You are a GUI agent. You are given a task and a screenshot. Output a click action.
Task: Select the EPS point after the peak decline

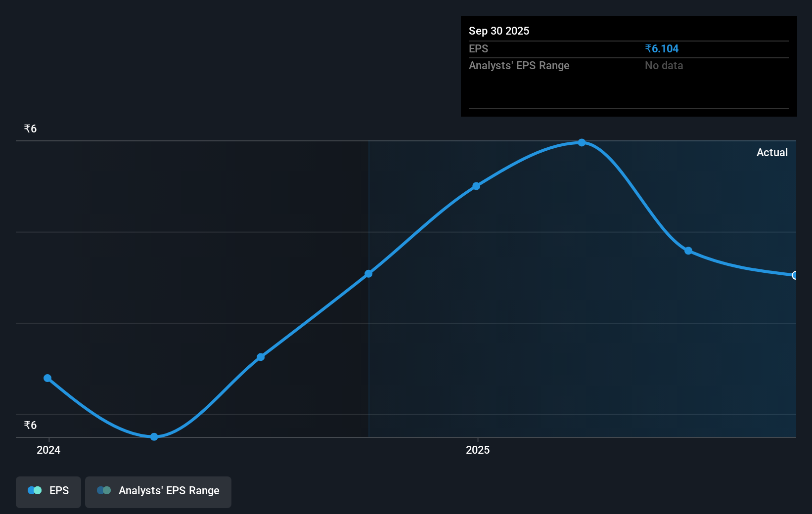688,251
